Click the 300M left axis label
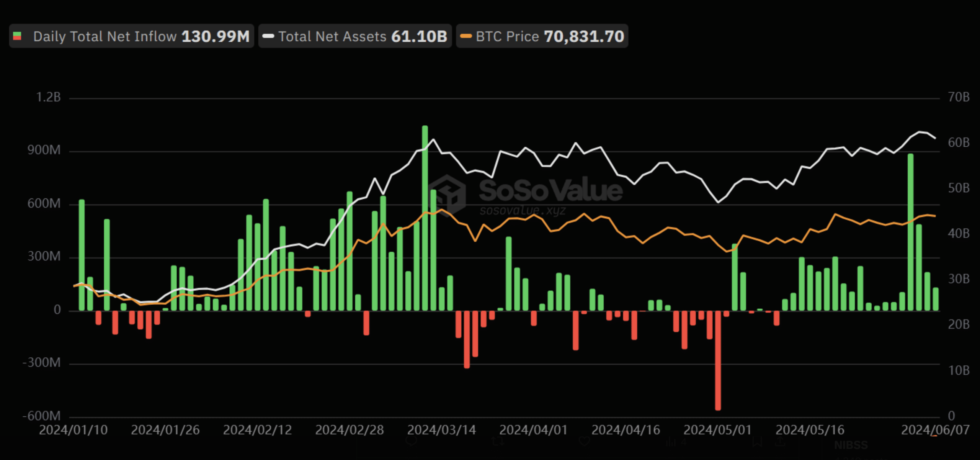Viewport: 980px width, 460px height. pyautogui.click(x=44, y=256)
